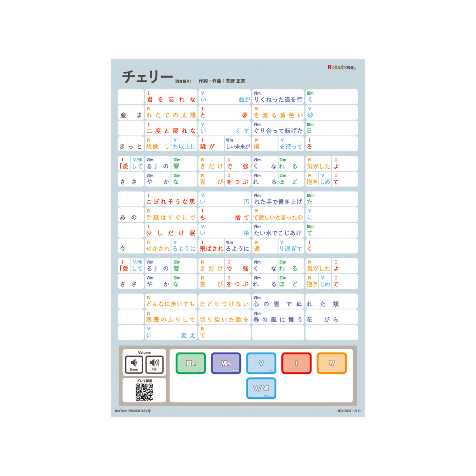
Task: Select the 春の風に舞う lyric cell
Action: point(278,317)
